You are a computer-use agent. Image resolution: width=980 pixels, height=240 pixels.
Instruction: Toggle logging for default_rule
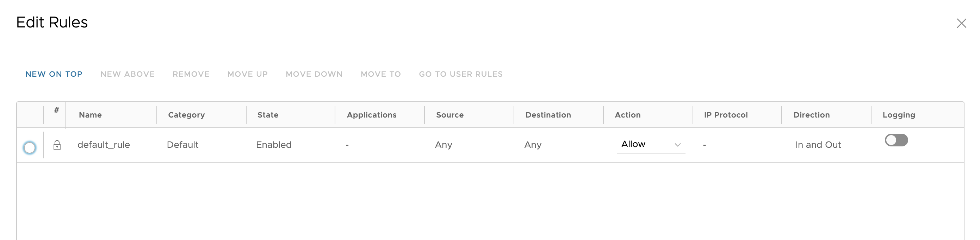pos(896,140)
